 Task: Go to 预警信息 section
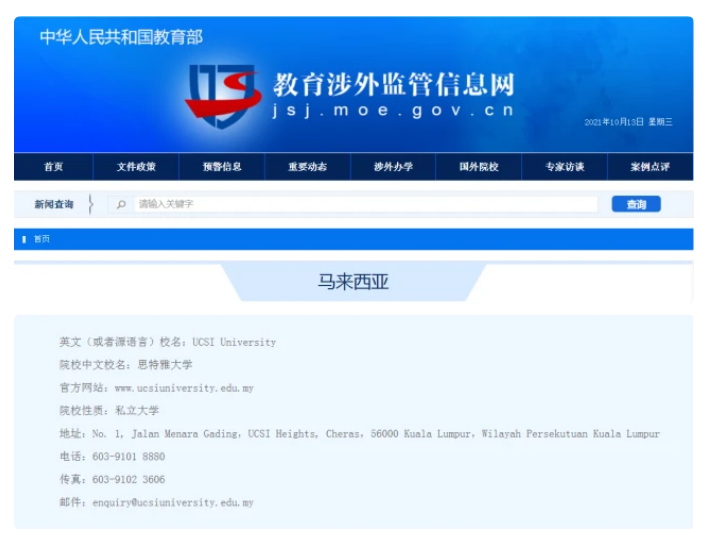tap(222, 167)
